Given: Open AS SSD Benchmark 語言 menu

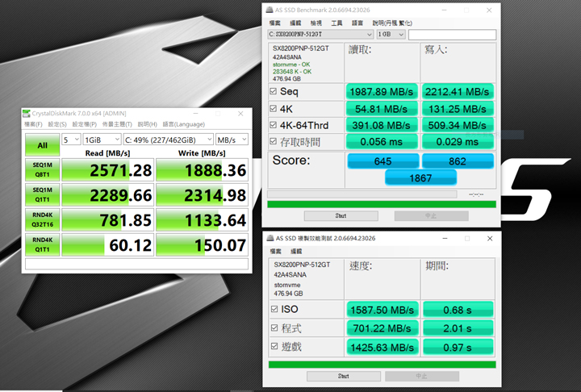Looking at the screenshot, I should (x=357, y=23).
